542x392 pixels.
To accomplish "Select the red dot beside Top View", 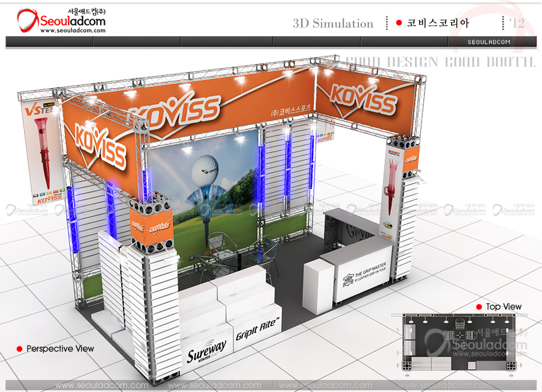I will click(x=479, y=307).
